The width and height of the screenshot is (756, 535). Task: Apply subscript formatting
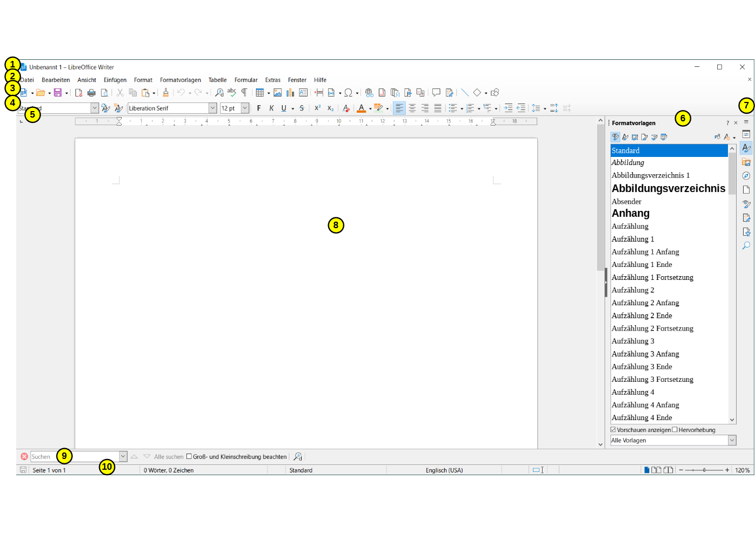point(330,108)
